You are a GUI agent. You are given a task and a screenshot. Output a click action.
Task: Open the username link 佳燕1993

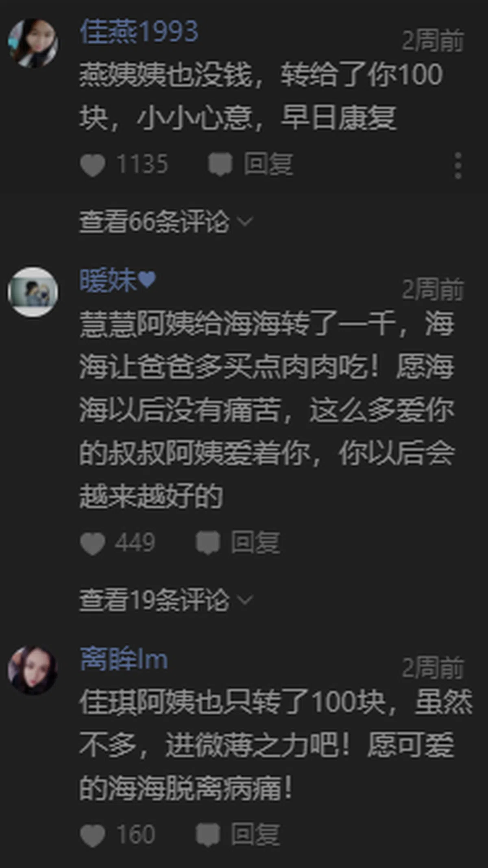click(x=139, y=32)
